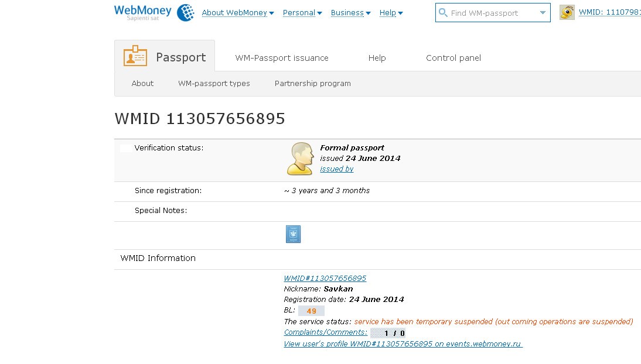
Task: Open the search box dropdown arrow
Action: coord(543,13)
